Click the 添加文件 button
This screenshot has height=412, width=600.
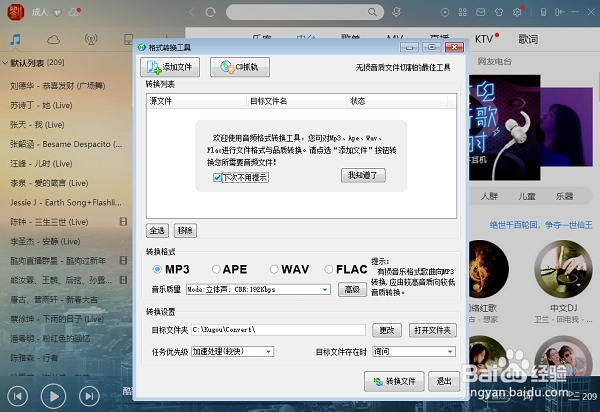[x=170, y=67]
